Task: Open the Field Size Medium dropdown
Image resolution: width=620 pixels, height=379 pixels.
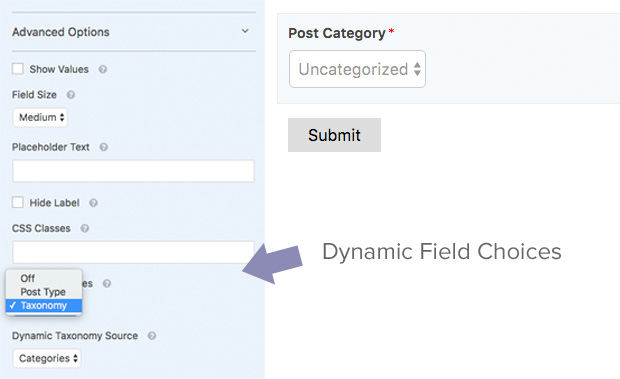Action: (x=40, y=117)
